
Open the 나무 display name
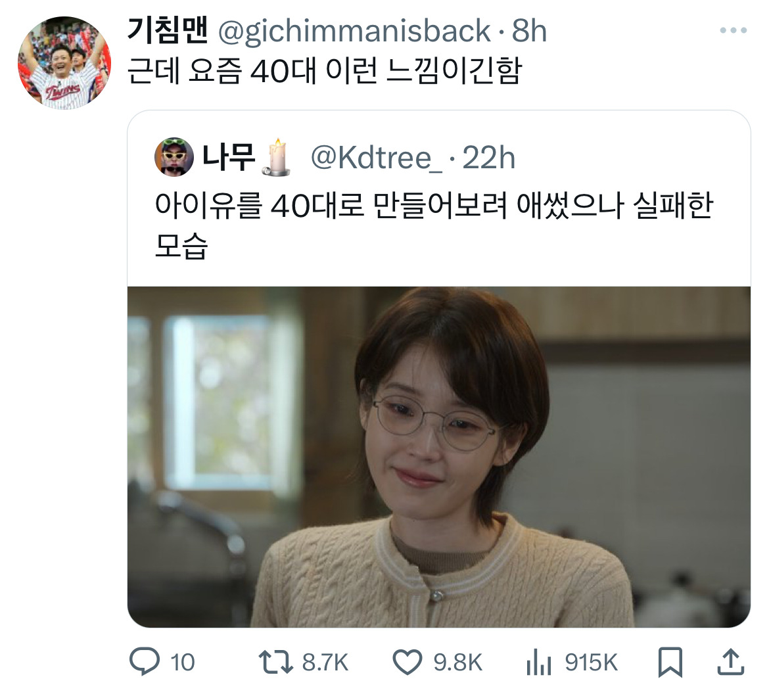229,157
